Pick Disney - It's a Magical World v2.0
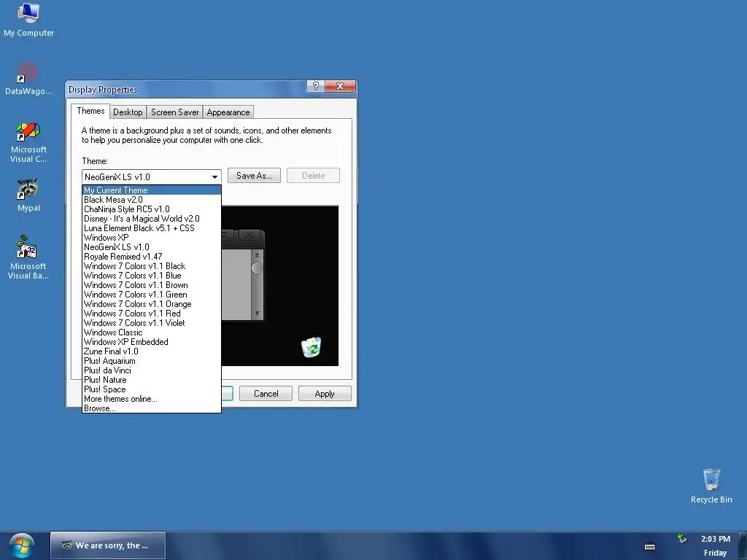747x560 pixels. coord(152,219)
